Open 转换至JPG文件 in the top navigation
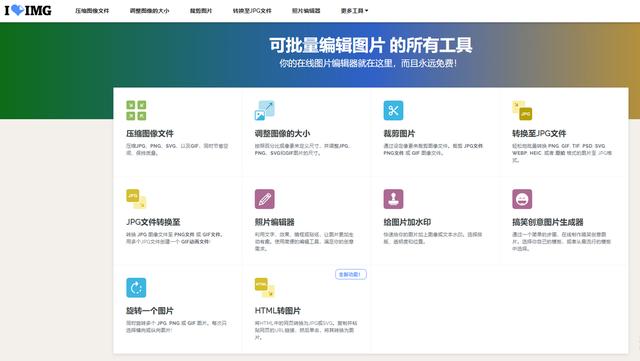This screenshot has width=640, height=361. [x=252, y=11]
